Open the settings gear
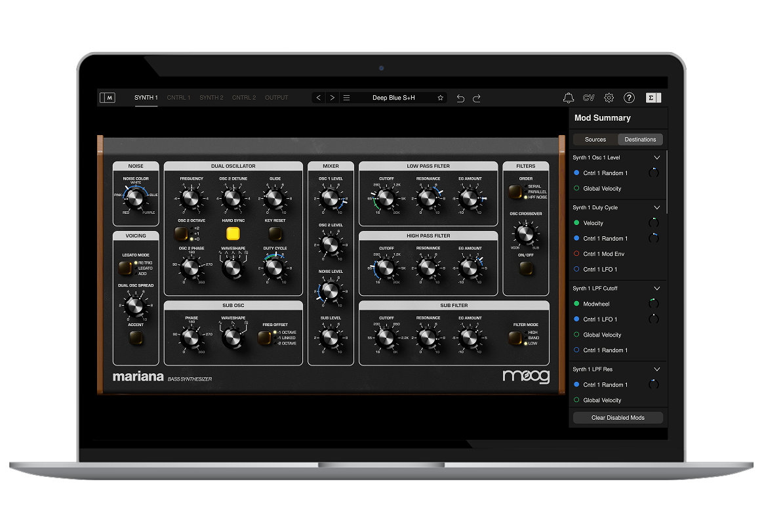 pyautogui.click(x=609, y=98)
